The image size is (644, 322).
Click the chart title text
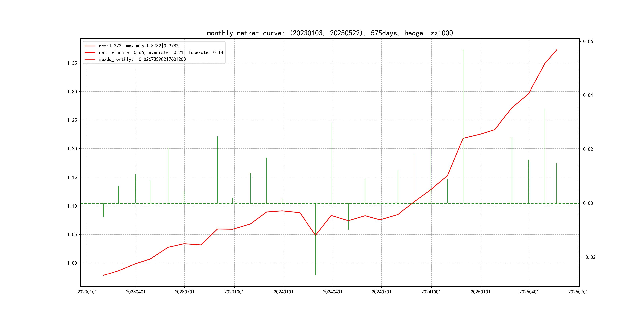pyautogui.click(x=330, y=33)
